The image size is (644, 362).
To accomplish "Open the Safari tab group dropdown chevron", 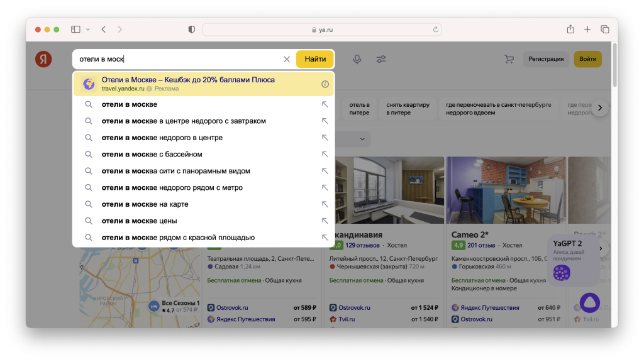I will [x=88, y=30].
